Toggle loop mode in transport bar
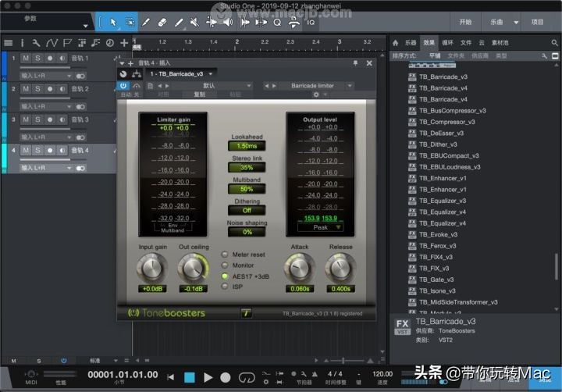Image resolution: width=562 pixels, height=392 pixels. [247, 377]
